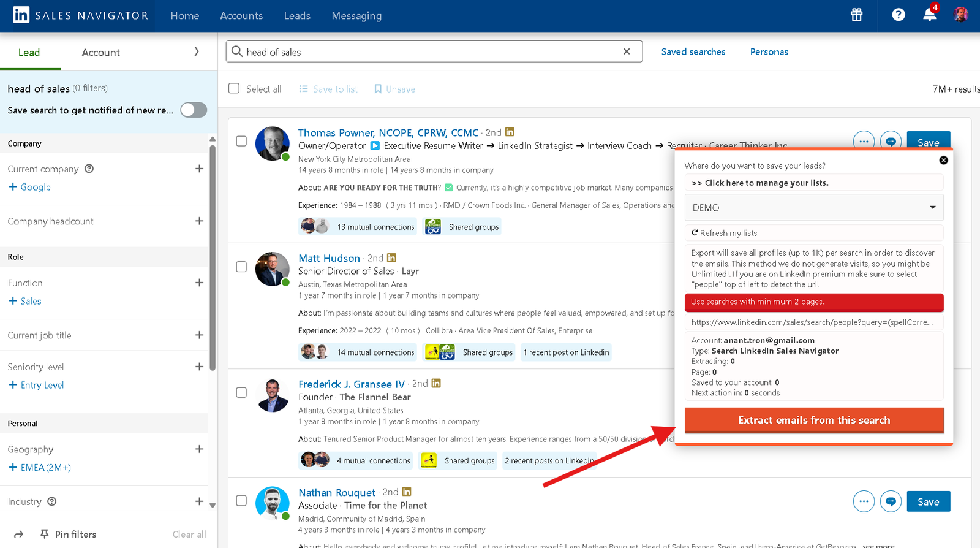This screenshot has width=980, height=548.
Task: Click the share arrow icon at bottom left
Action: [18, 534]
